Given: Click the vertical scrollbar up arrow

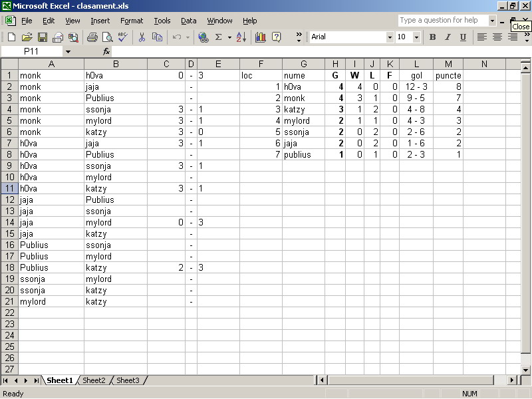Looking at the screenshot, I should 525,68.
